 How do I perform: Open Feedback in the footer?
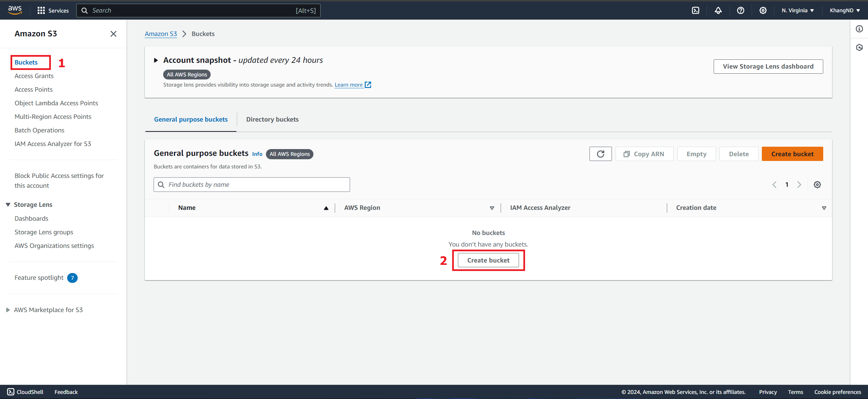click(66, 392)
